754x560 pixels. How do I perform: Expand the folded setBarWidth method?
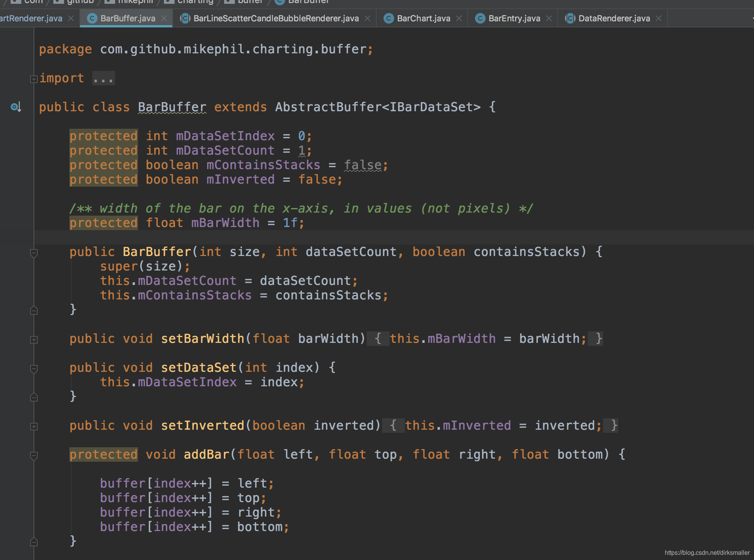coord(34,339)
